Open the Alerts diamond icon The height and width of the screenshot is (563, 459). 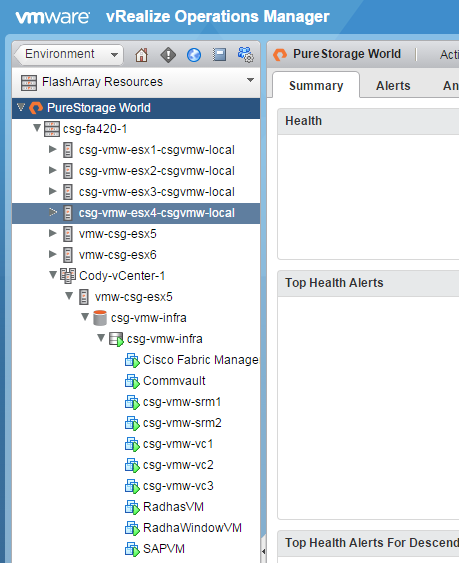pyautogui.click(x=168, y=55)
